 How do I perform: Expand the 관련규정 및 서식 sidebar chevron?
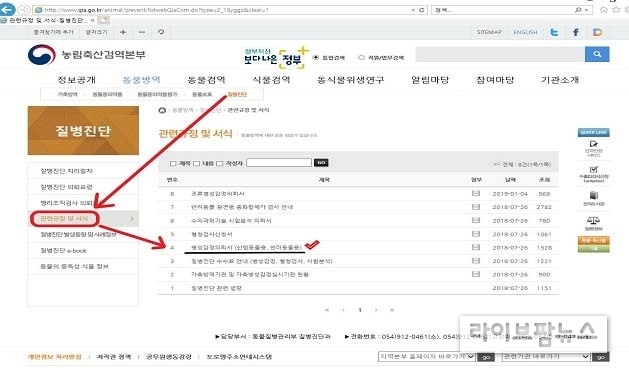132,219
